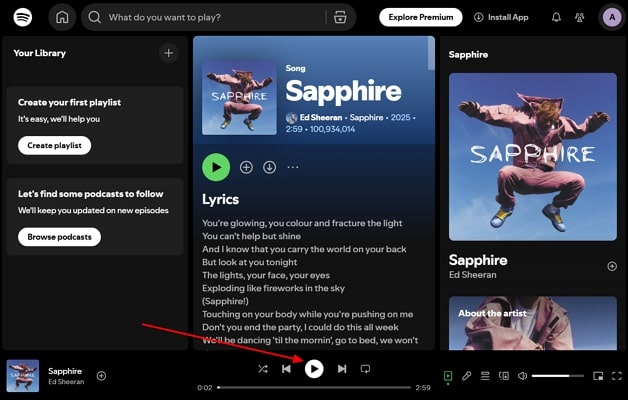Add Sapphire to library in right panel
Viewport: 628px width, 400px height.
[x=612, y=266]
